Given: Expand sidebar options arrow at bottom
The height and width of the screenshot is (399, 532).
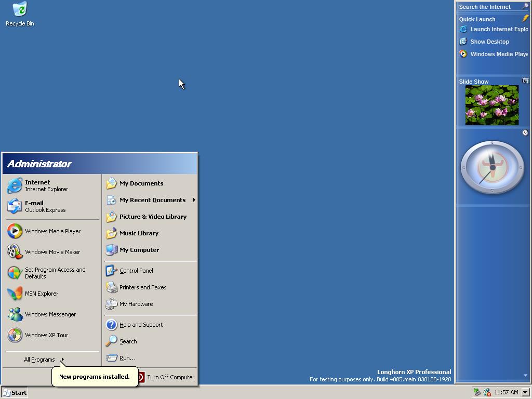Looking at the screenshot, I should (x=525, y=375).
